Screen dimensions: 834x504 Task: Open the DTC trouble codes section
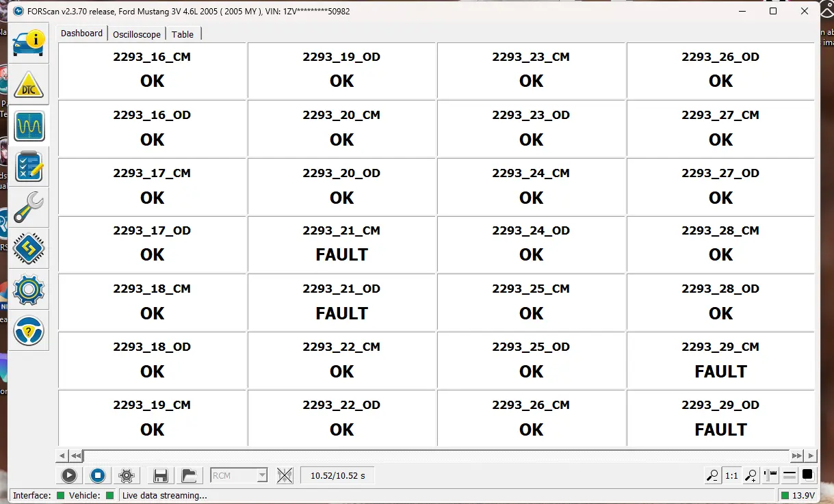click(x=29, y=84)
